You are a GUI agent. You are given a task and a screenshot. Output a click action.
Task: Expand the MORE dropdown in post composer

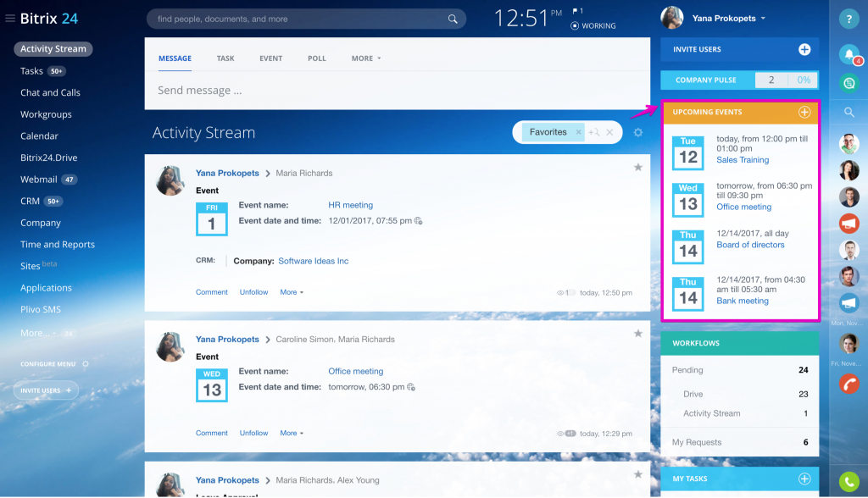point(366,58)
